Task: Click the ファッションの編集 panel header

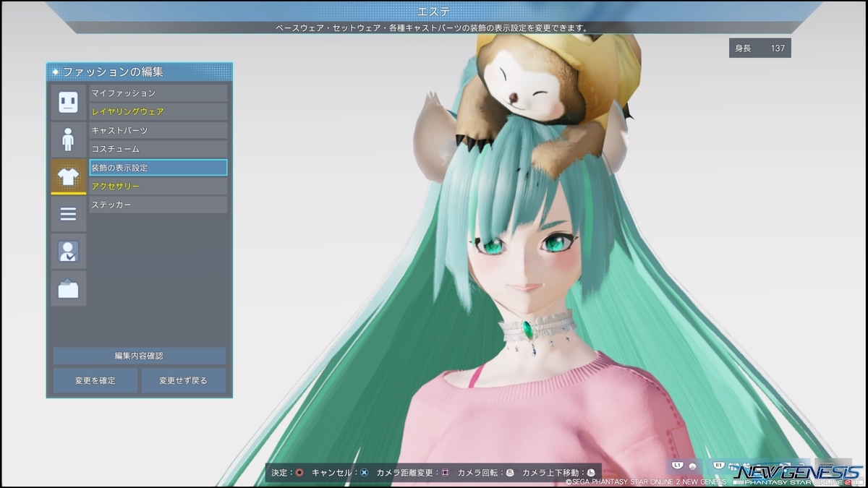Action: (x=140, y=72)
